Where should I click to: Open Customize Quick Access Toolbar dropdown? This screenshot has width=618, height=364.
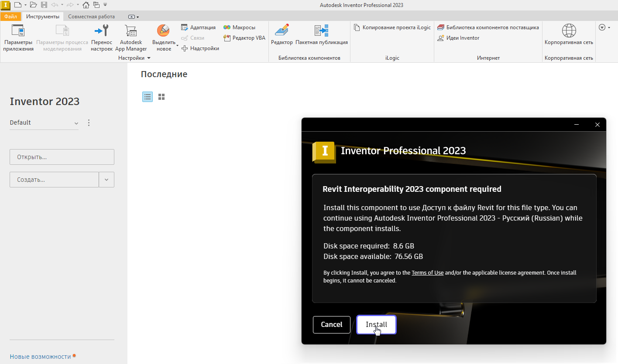pyautogui.click(x=105, y=5)
